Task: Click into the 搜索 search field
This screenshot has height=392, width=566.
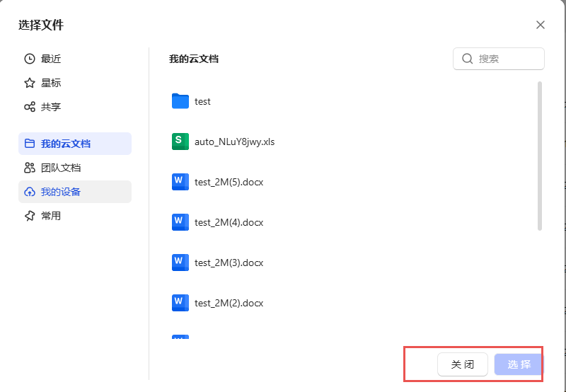Action: click(x=506, y=59)
